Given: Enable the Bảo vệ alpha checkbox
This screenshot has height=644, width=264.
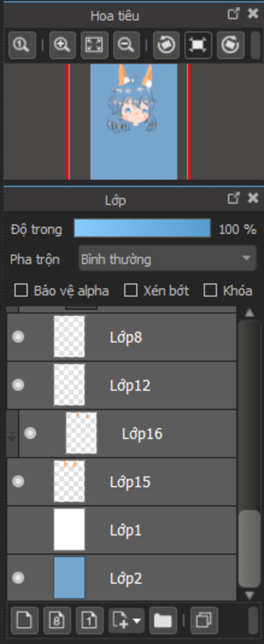Looking at the screenshot, I should pos(21,291).
